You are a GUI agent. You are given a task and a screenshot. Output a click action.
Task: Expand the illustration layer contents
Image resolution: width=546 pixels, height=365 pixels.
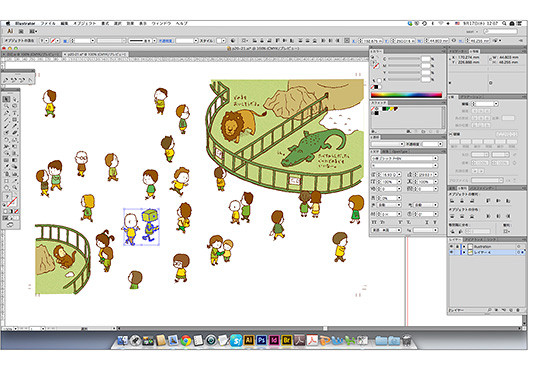click(464, 247)
